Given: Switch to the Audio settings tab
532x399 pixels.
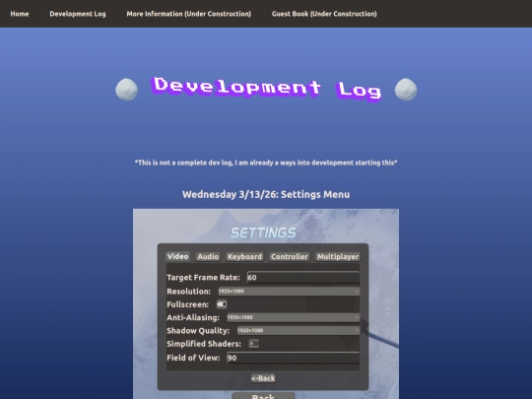Looking at the screenshot, I should (x=208, y=256).
